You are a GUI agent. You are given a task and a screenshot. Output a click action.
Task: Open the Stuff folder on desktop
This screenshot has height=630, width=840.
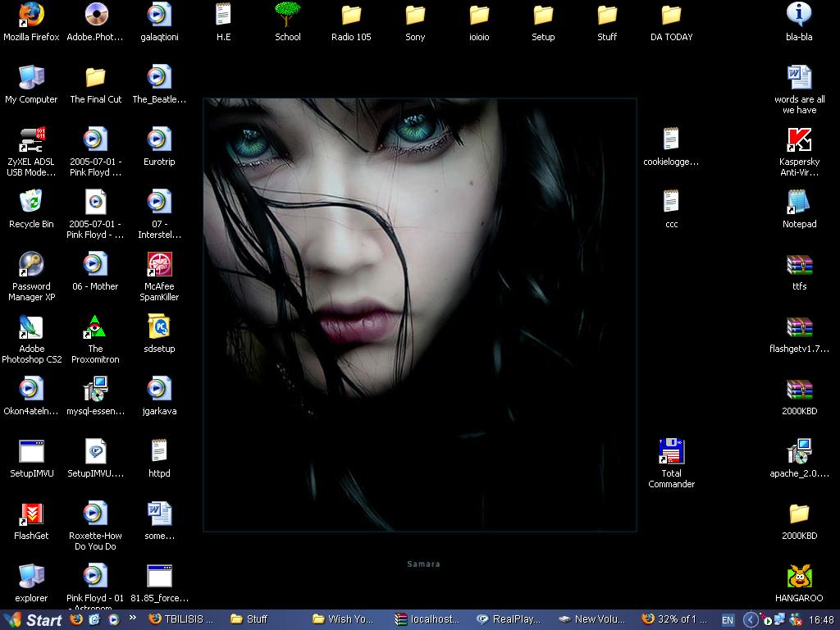607,15
